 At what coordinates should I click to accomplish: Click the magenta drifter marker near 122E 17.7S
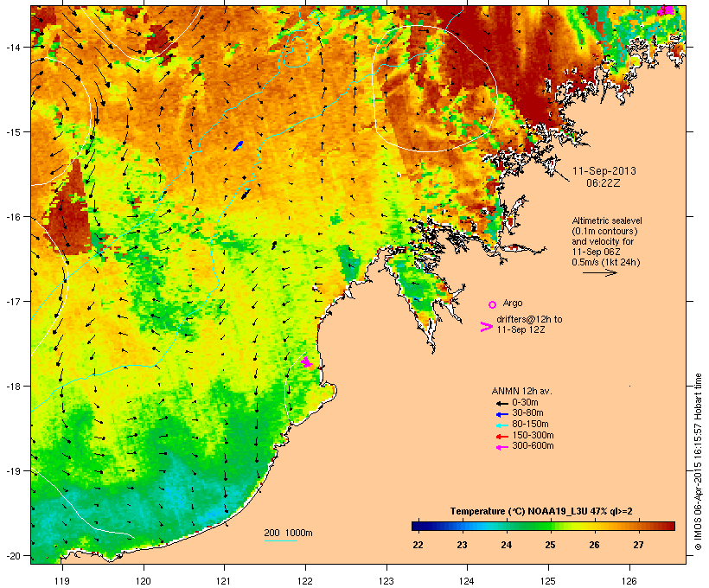(307, 361)
